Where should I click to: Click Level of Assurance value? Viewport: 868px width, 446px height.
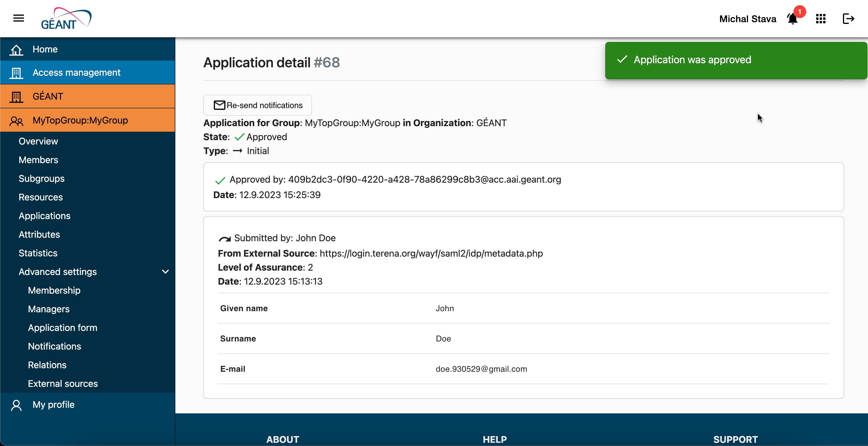310,267
